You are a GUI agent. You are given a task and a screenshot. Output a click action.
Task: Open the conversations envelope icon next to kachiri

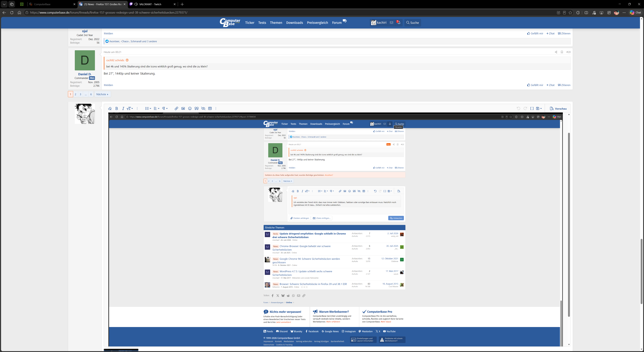[x=391, y=22]
